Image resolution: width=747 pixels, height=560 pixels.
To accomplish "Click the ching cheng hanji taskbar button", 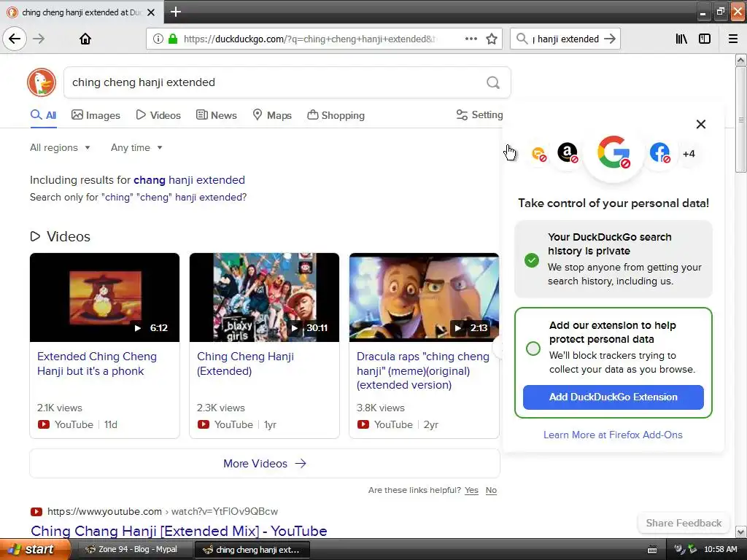I will coord(252,550).
